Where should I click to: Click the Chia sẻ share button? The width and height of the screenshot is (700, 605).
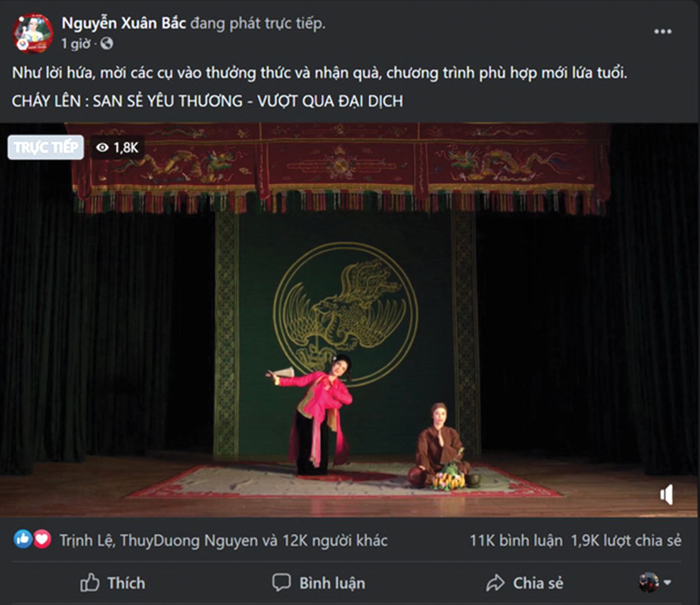(524, 583)
